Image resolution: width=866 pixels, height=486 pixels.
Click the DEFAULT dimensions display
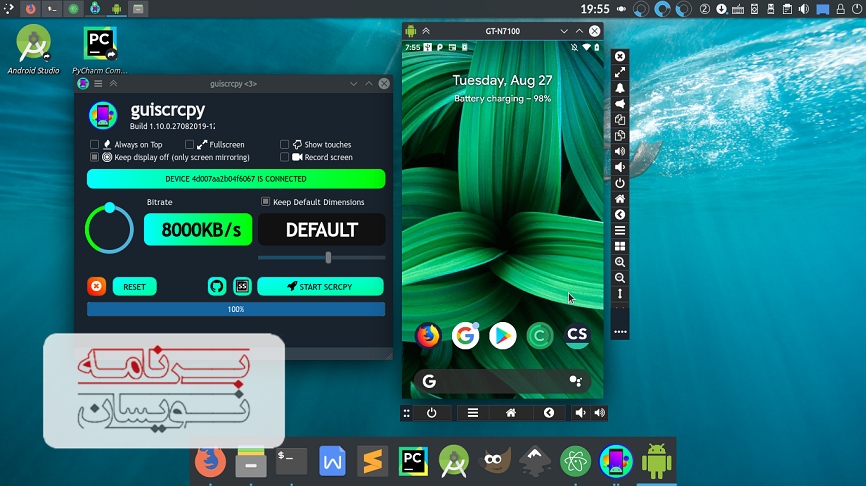click(321, 230)
